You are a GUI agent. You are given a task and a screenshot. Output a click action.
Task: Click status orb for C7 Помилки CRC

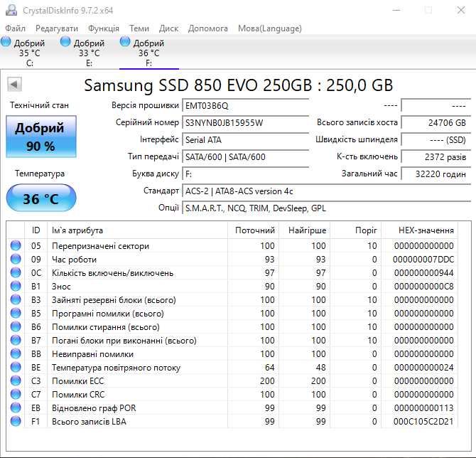[x=16, y=394]
